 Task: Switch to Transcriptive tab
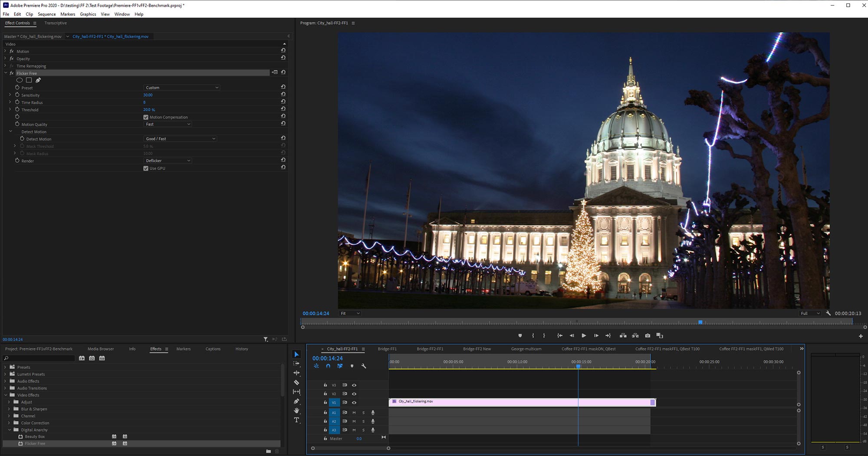(56, 23)
